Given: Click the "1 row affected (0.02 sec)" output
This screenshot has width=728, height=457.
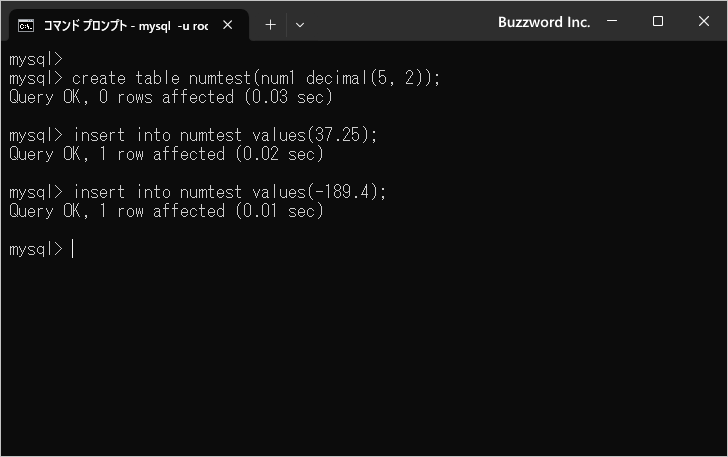Looking at the screenshot, I should (166, 154).
